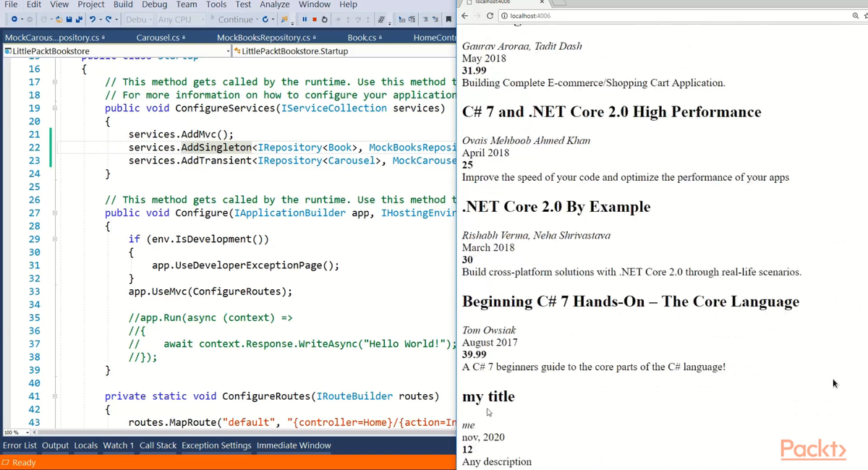Click the zoom magnifier in Chrome address bar

pyautogui.click(x=856, y=15)
